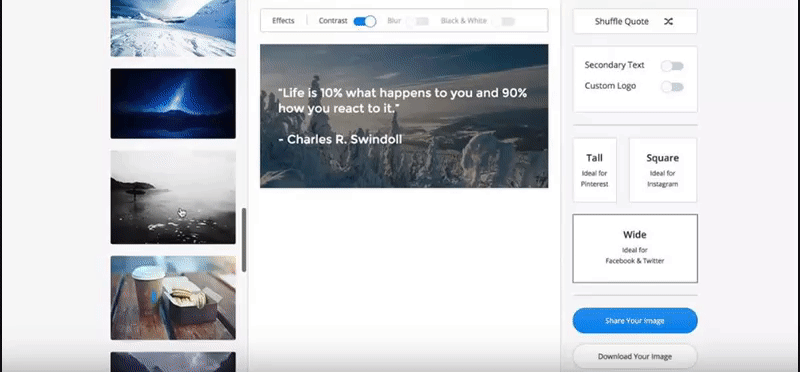Click the image list scrollbar handle

coord(244,240)
